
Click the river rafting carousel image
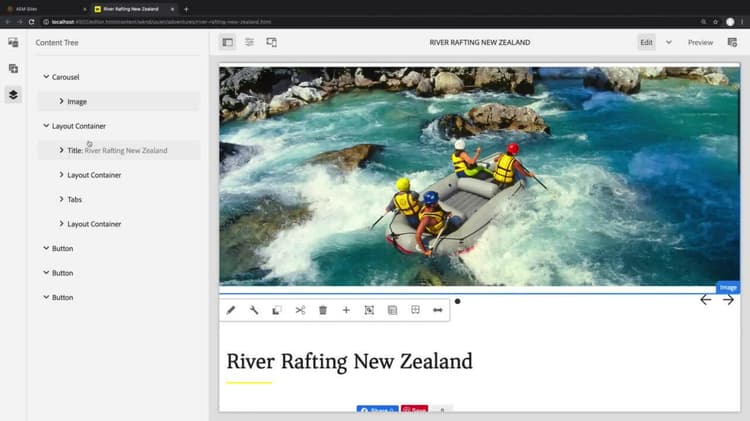(x=479, y=176)
